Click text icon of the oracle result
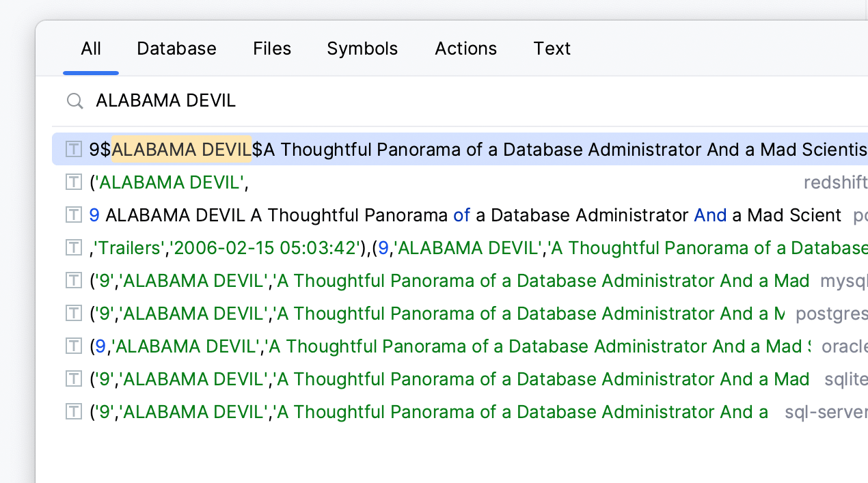The height and width of the screenshot is (483, 868). 74,346
